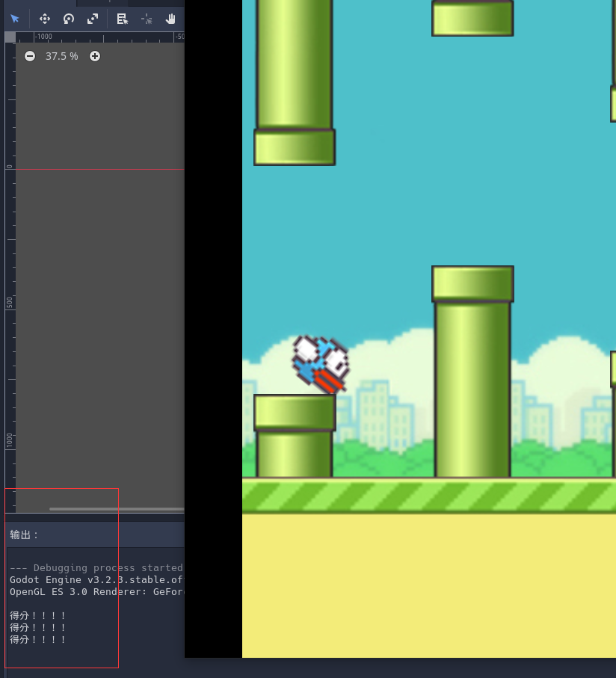616x678 pixels.
Task: Zoom in with the plus button
Action: [x=95, y=56]
